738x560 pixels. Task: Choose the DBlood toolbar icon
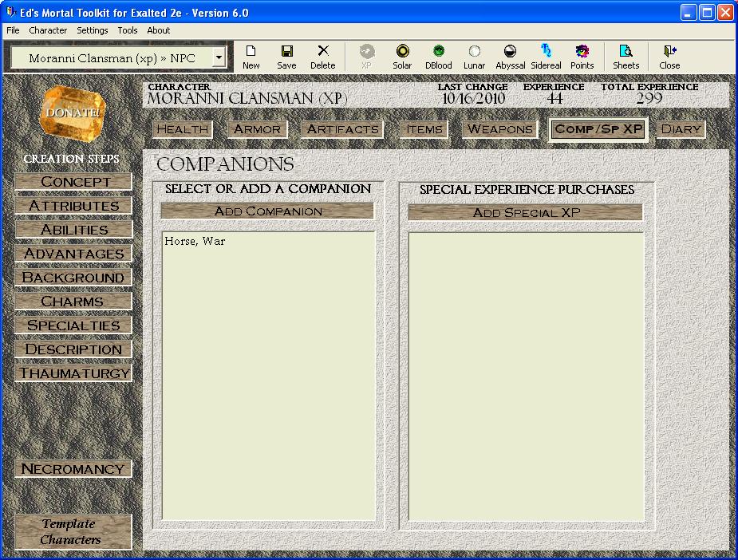(438, 57)
